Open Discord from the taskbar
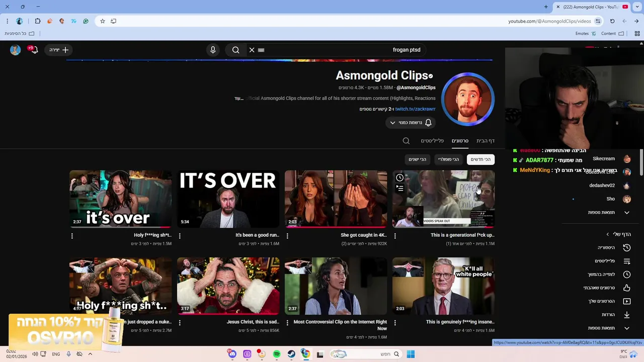The height and width of the screenshot is (362, 644). click(232, 354)
